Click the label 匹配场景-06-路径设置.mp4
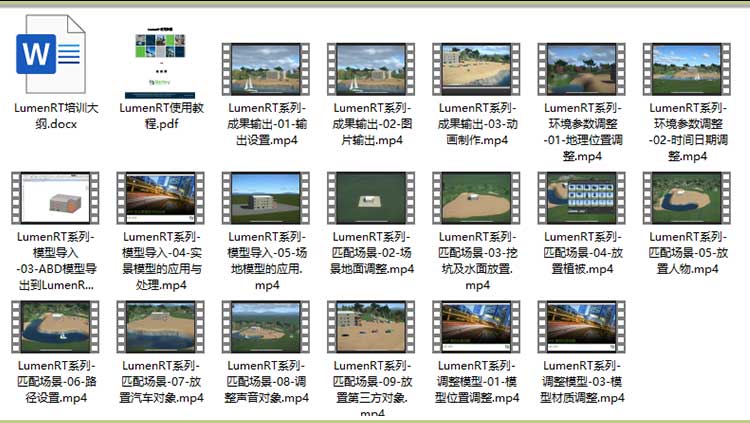Image resolution: width=750 pixels, height=423 pixels. tap(56, 381)
